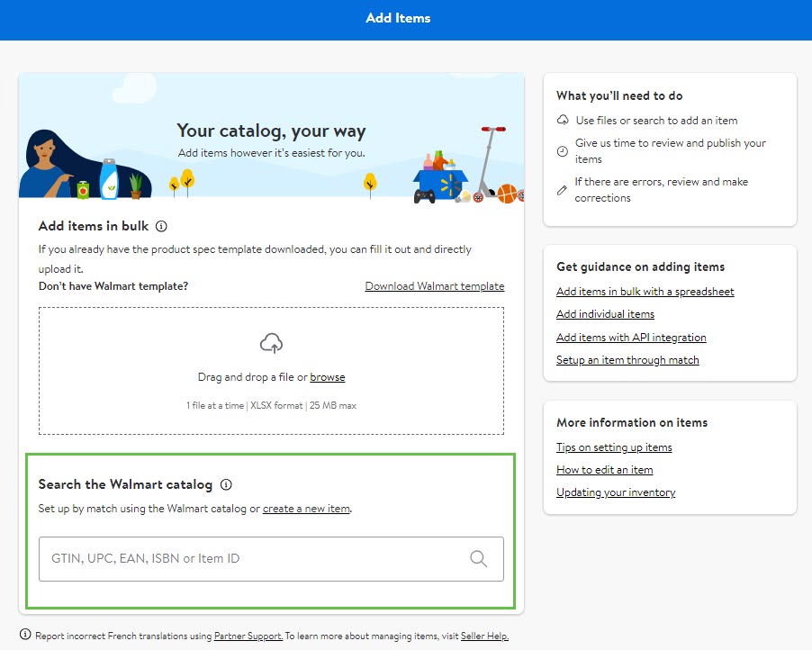Image resolution: width=812 pixels, height=650 pixels.
Task: Follow the create a new item link
Action: point(307,509)
